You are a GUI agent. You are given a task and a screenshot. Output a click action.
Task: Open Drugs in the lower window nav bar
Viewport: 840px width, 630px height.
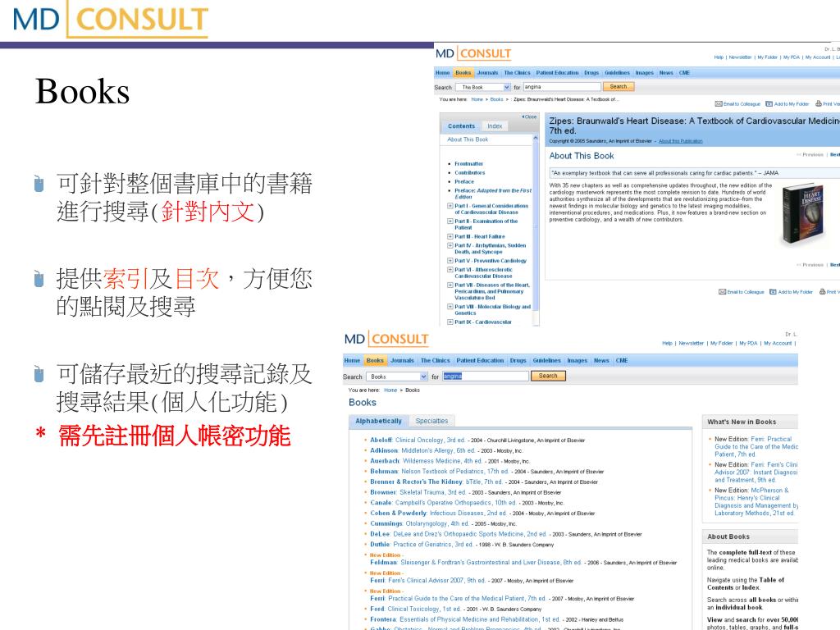[x=518, y=361]
